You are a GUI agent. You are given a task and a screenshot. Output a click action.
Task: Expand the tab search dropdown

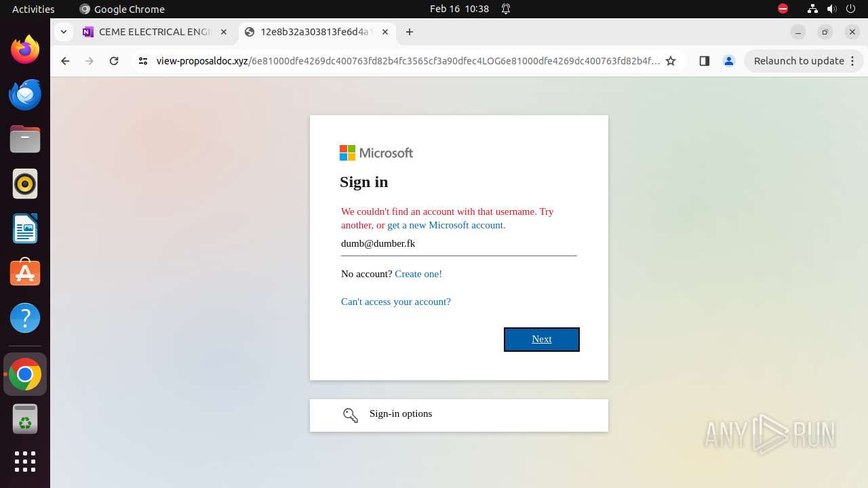pyautogui.click(x=63, y=32)
